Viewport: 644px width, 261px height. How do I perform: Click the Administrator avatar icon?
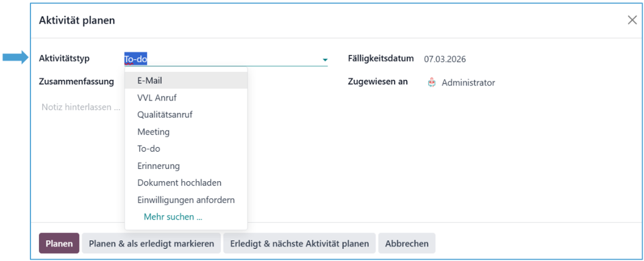[432, 82]
